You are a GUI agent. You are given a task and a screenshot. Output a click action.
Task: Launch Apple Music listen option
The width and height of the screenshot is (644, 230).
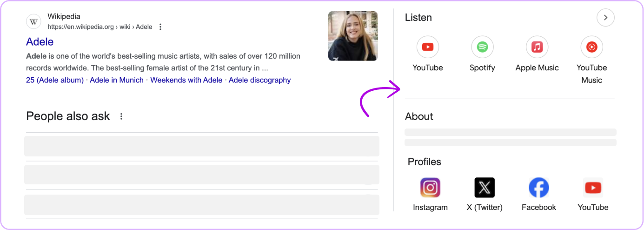click(x=537, y=47)
